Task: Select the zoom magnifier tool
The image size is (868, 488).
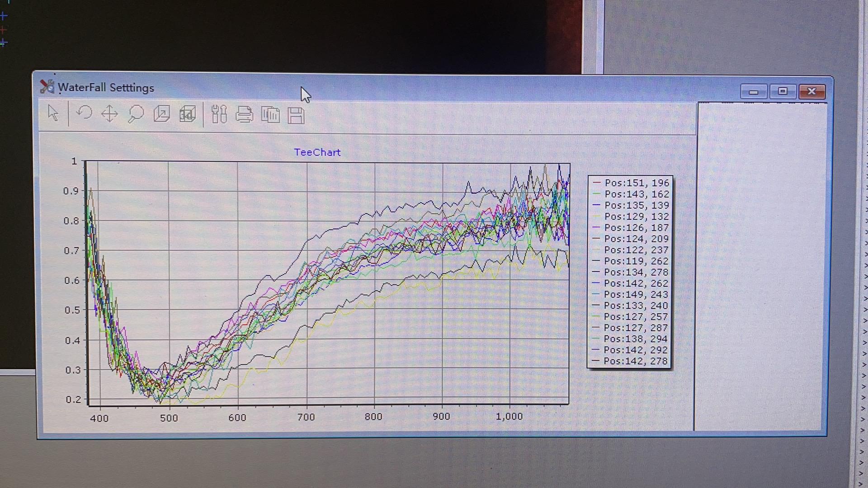Action: (135, 114)
